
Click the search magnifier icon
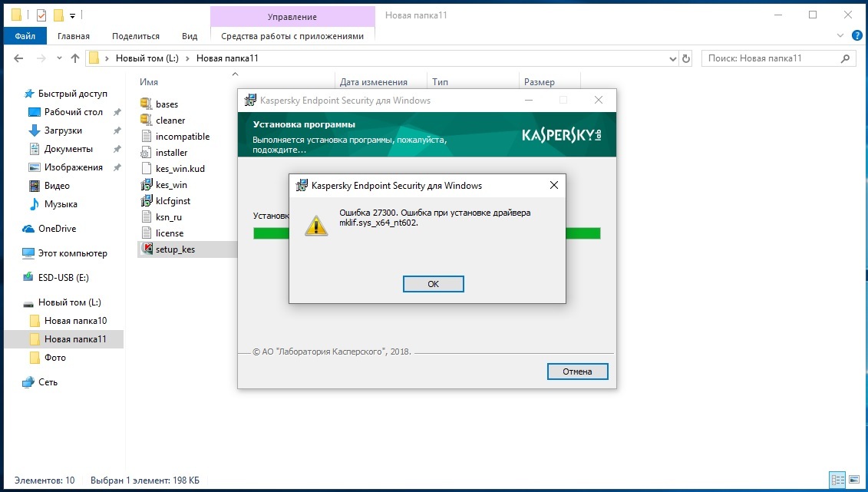pos(845,58)
